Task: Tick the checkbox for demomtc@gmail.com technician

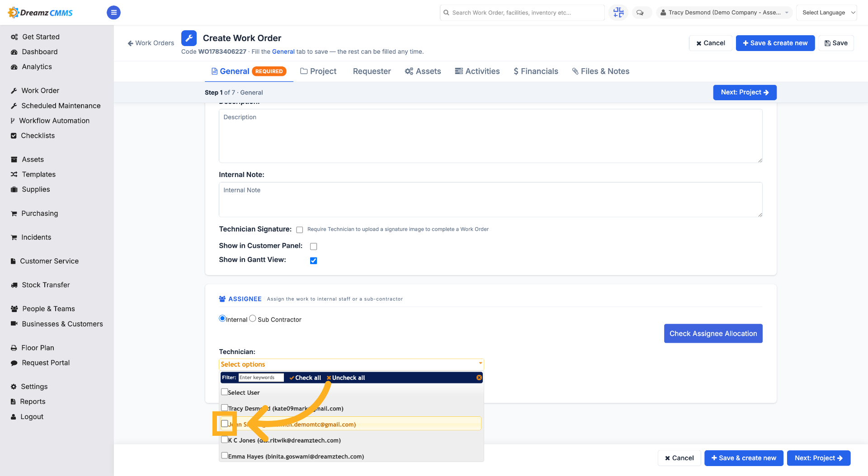Action: tap(224, 424)
